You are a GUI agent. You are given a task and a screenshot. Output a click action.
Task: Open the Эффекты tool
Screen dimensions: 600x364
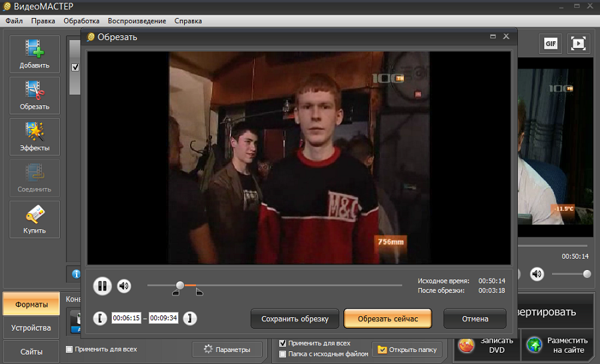pyautogui.click(x=35, y=137)
